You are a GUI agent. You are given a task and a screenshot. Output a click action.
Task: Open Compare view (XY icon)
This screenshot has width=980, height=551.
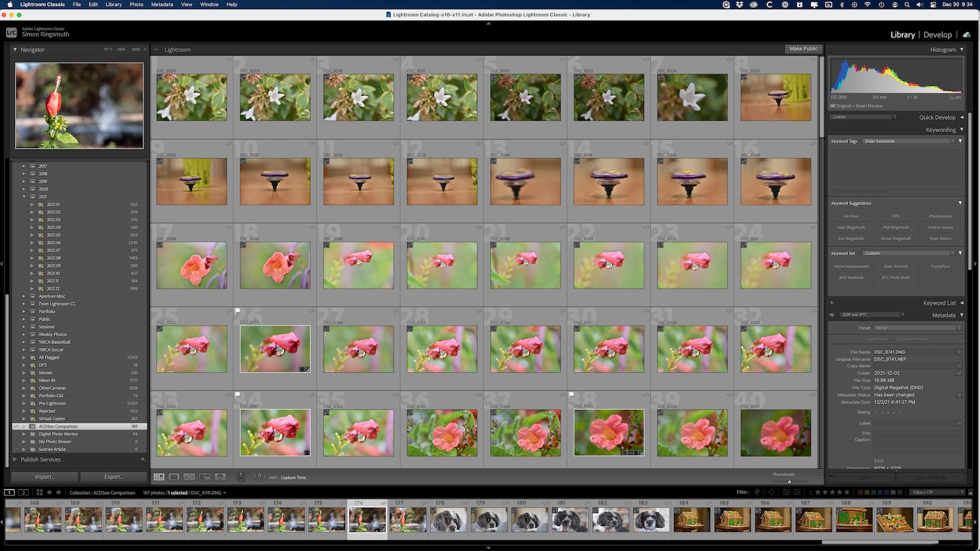[189, 477]
